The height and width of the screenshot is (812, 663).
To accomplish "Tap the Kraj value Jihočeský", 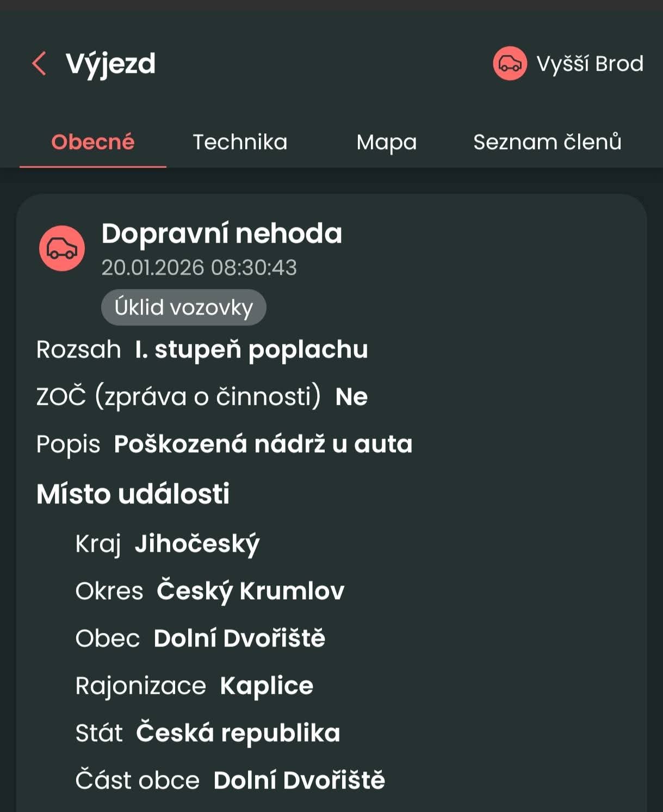I will point(197,544).
